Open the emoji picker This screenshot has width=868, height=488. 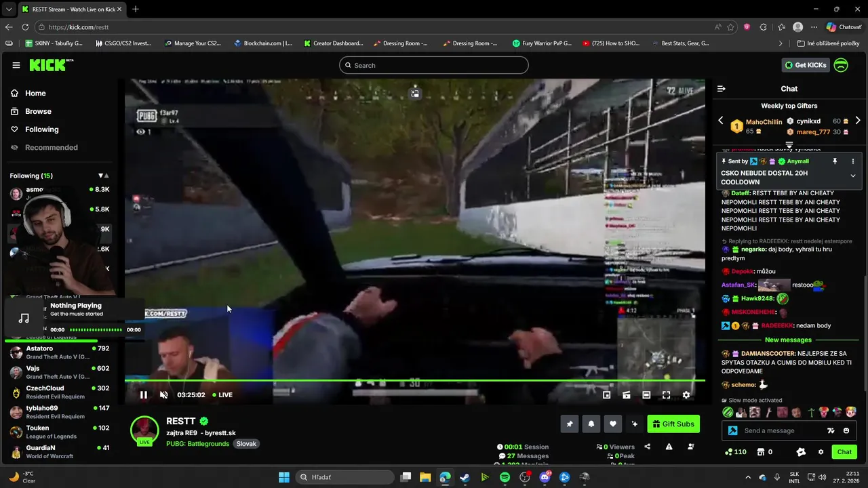tap(846, 431)
